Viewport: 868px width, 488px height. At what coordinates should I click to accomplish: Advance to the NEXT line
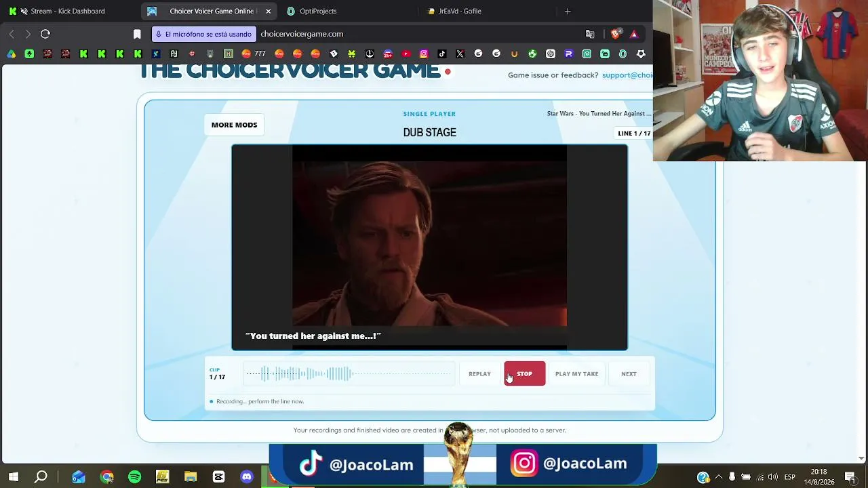(629, 373)
